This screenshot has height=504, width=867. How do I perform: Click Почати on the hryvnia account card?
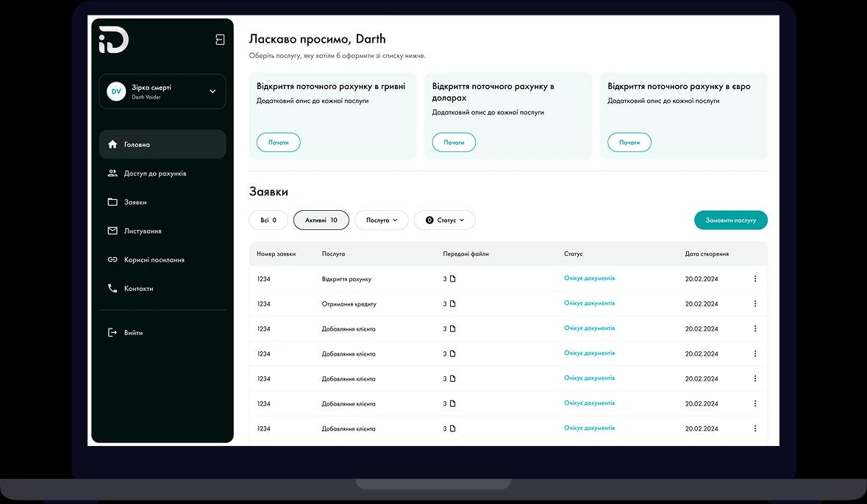(278, 142)
